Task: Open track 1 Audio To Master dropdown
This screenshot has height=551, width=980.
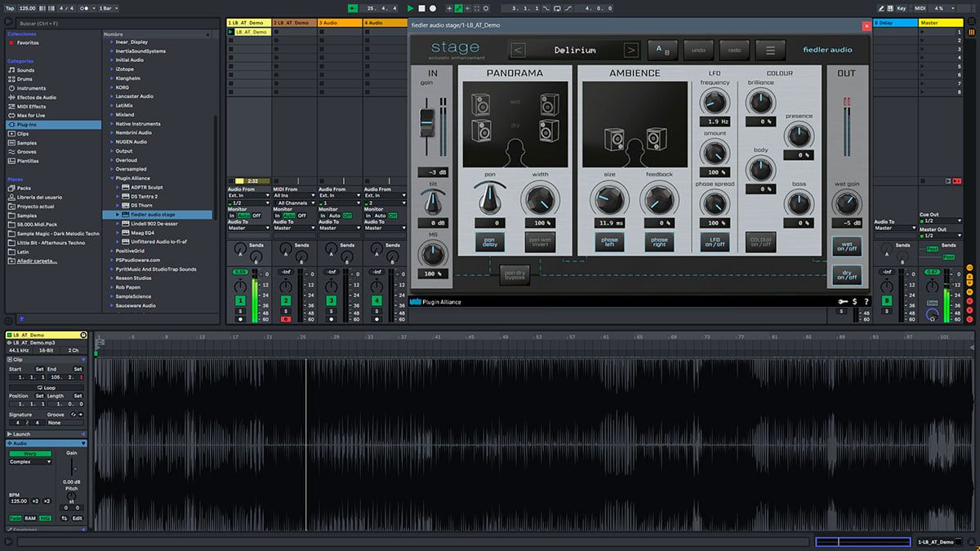Action: 248,228
